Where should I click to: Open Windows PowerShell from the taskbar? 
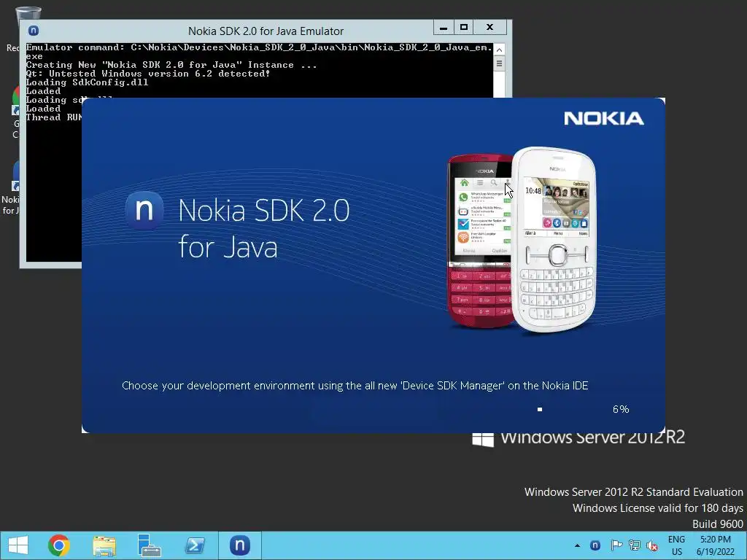point(195,545)
